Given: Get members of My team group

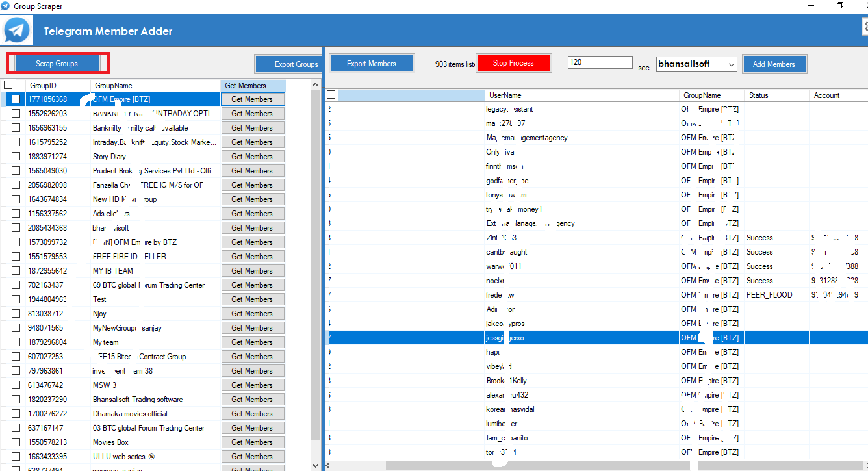Looking at the screenshot, I should (253, 342).
